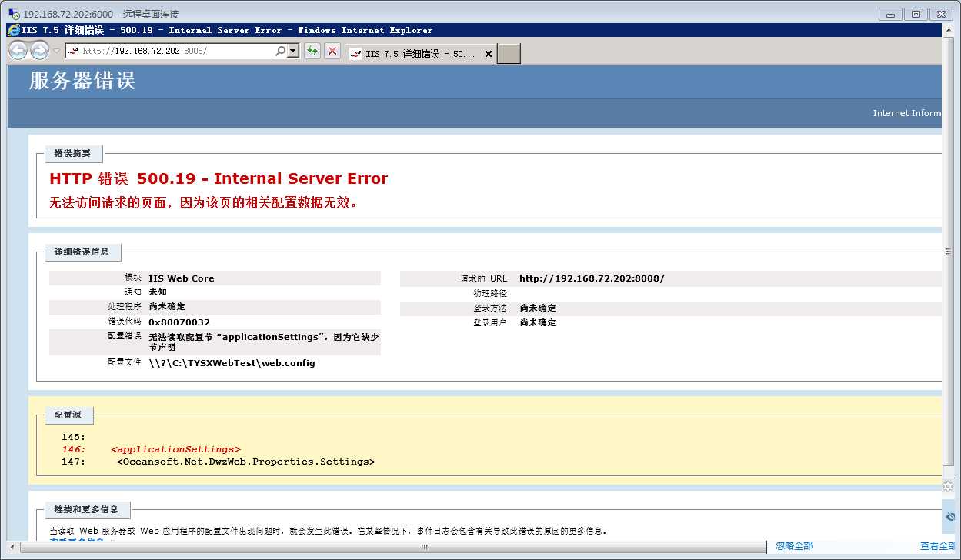Click the requested URL http://192.168.72.202:8008/ value
The width and height of the screenshot is (961, 560).
point(592,278)
